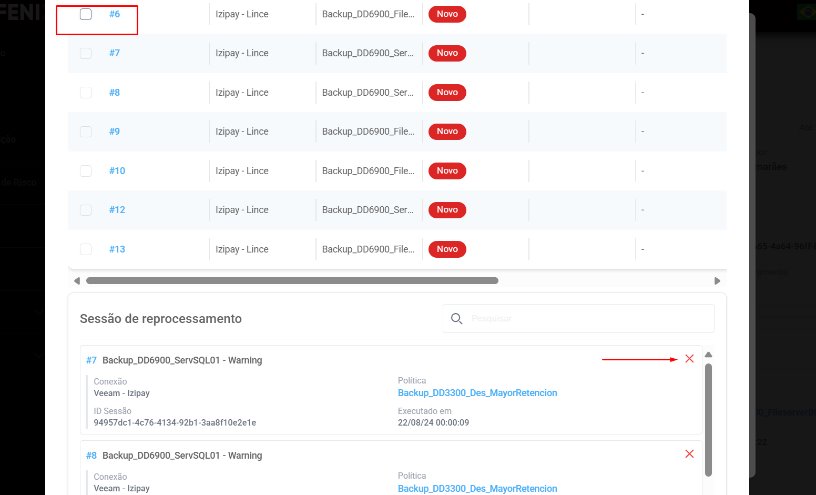The height and width of the screenshot is (495, 816).
Task: Click the table's horizontal scrollbar left arrow
Action: (74, 281)
